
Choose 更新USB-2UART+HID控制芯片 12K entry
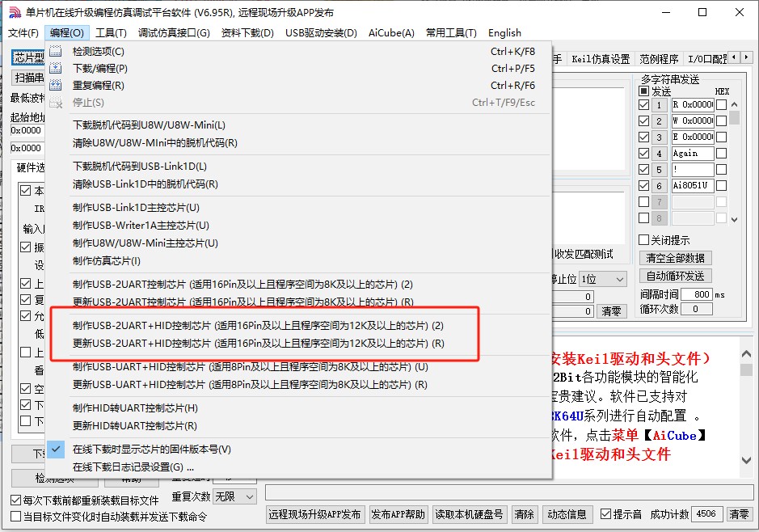coord(298,343)
